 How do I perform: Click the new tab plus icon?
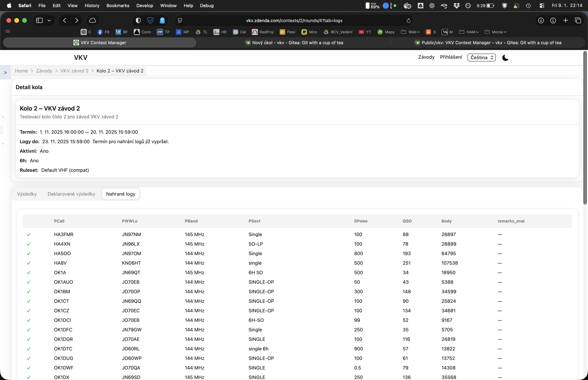tap(566, 20)
